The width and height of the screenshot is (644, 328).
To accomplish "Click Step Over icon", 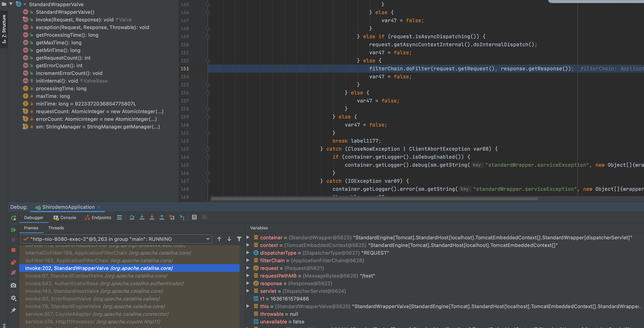I will point(132,217).
